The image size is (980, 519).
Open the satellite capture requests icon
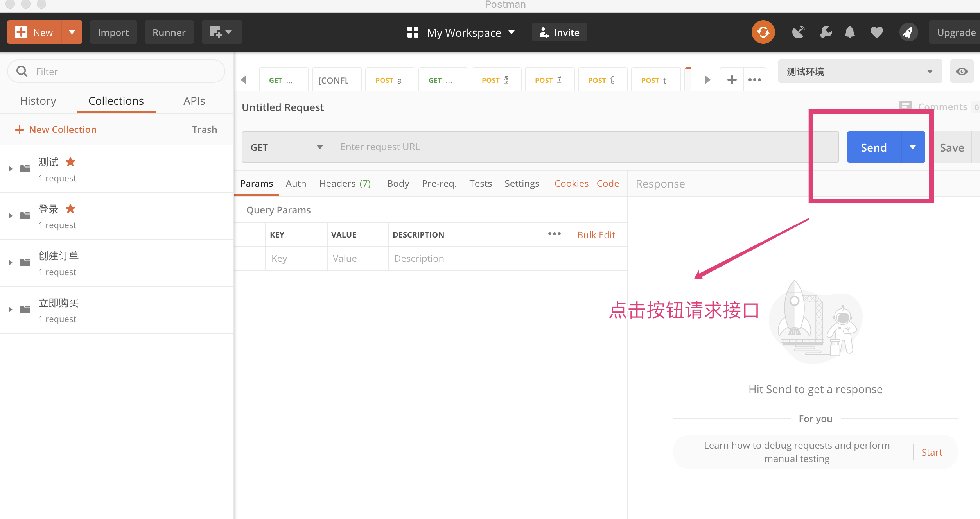pyautogui.click(x=798, y=32)
